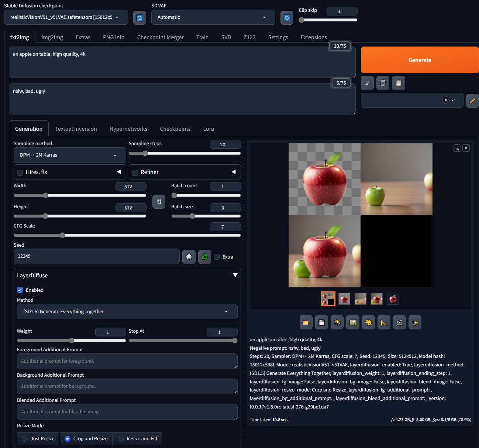479x448 pixels.
Task: Edit styles with the pencil icon
Action: pos(472,100)
